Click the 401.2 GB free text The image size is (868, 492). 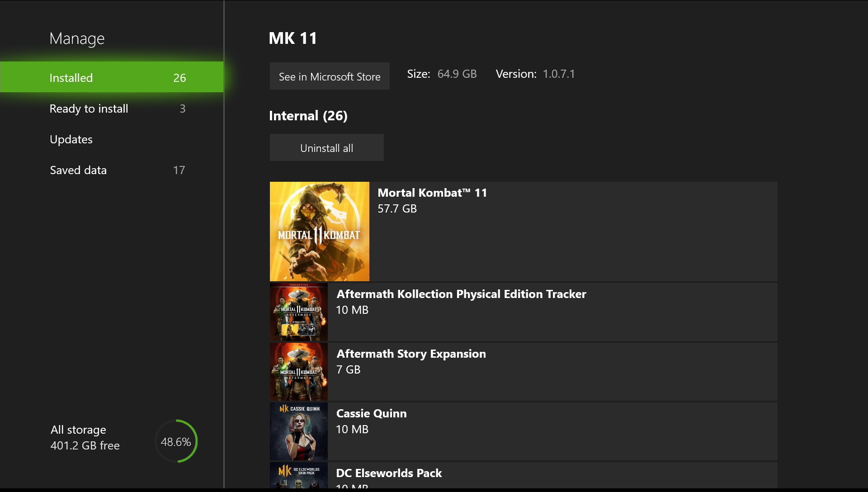click(x=85, y=445)
